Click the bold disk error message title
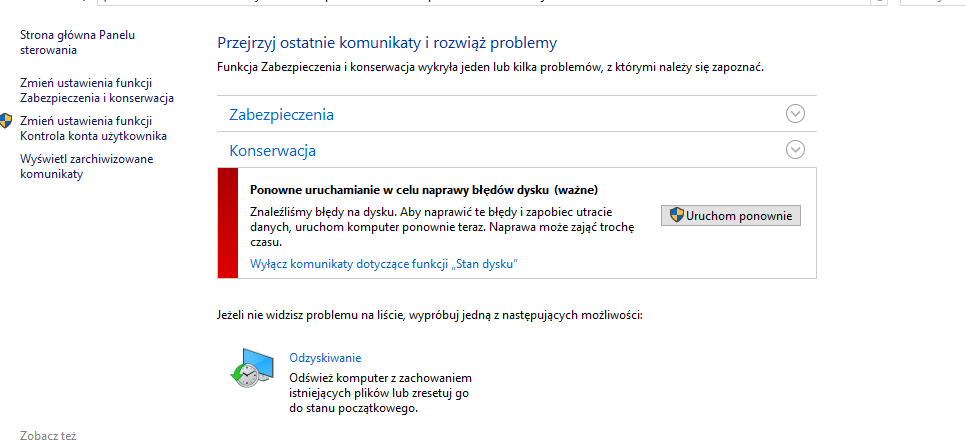 pos(424,189)
